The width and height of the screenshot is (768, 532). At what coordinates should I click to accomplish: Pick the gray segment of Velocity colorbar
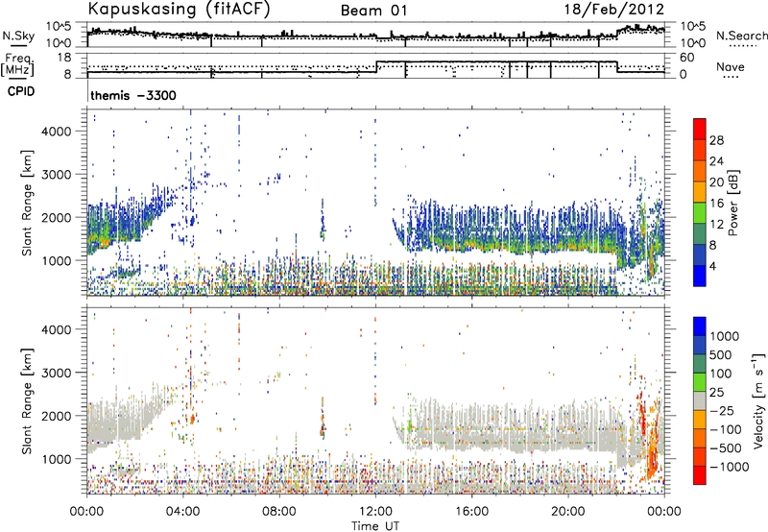tap(700, 400)
